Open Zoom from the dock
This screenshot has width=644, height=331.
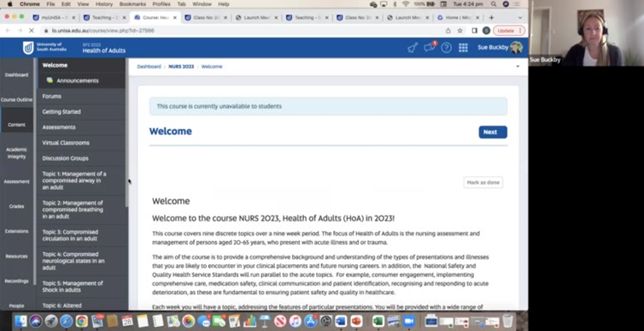click(x=408, y=321)
